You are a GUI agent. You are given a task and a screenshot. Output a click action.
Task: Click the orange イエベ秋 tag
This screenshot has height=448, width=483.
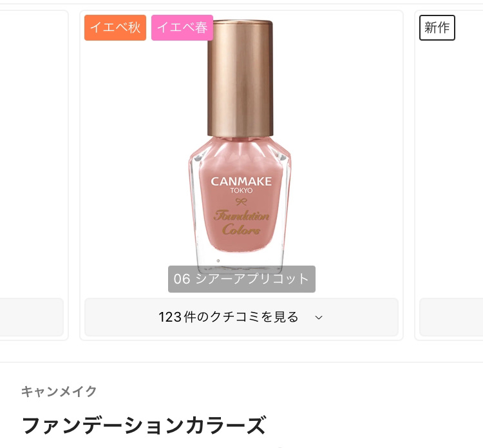tap(115, 28)
